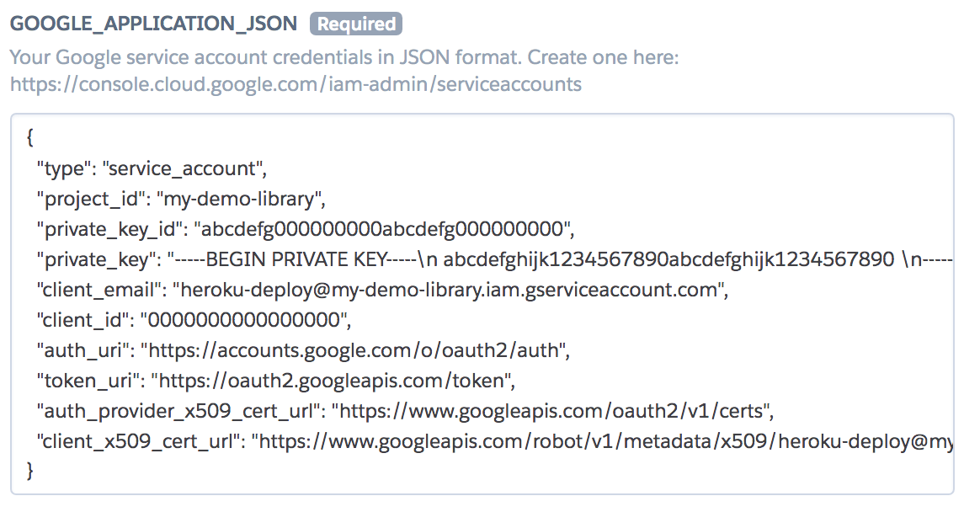
Task: Click the oauth2.googleapis.com token_uri value
Action: (331, 381)
